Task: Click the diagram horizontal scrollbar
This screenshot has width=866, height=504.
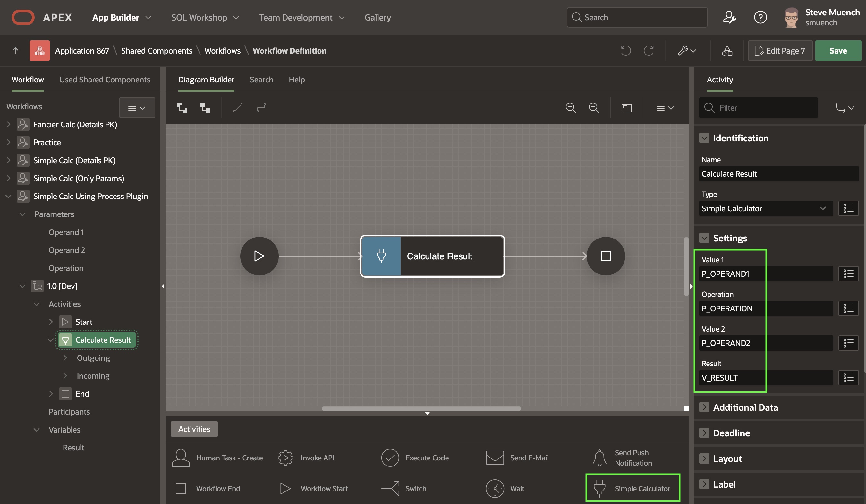Action: click(x=421, y=408)
